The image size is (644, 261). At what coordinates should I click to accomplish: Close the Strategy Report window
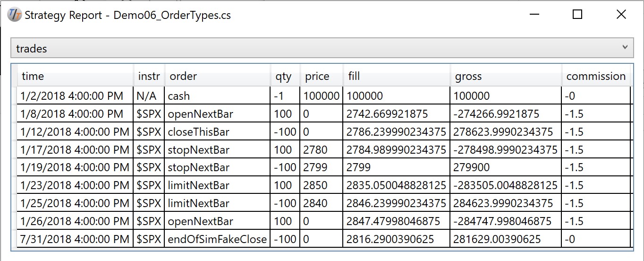621,15
